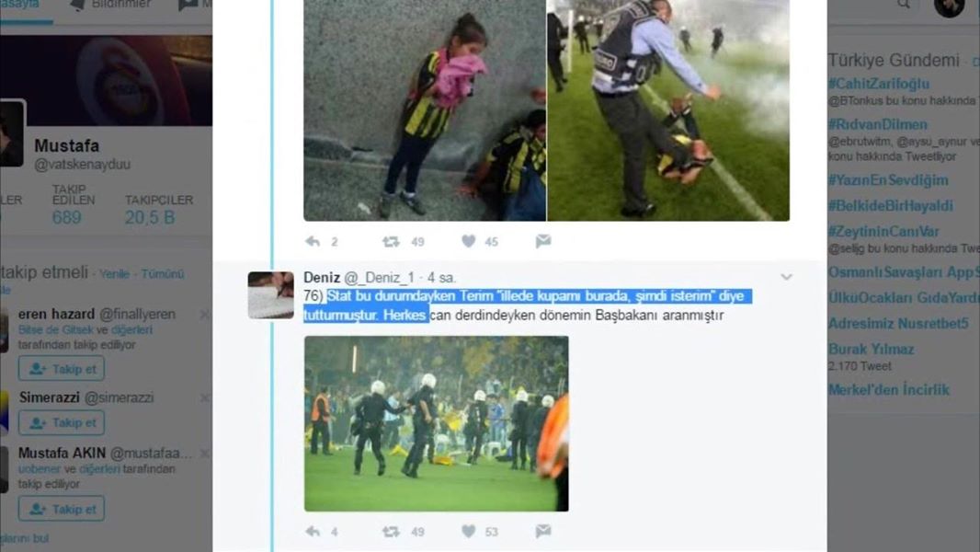Reply to the upper tweet with two photos
980x552 pixels.
(x=313, y=241)
